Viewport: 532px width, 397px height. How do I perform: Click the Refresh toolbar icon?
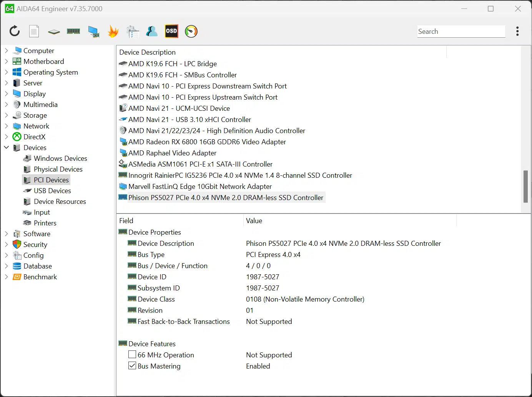coord(15,31)
